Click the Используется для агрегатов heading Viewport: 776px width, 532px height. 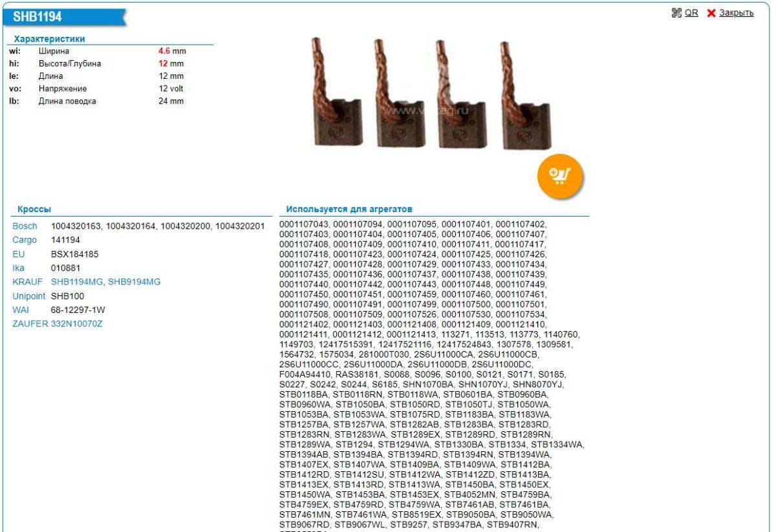pos(350,209)
